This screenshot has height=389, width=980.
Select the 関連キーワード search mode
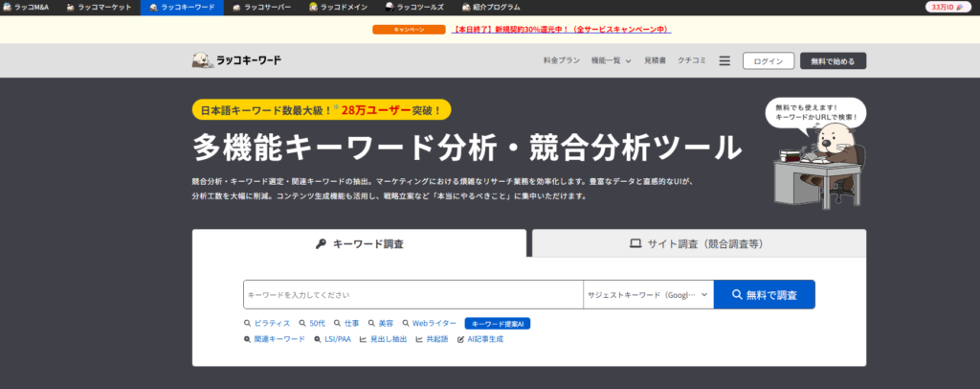(274, 339)
